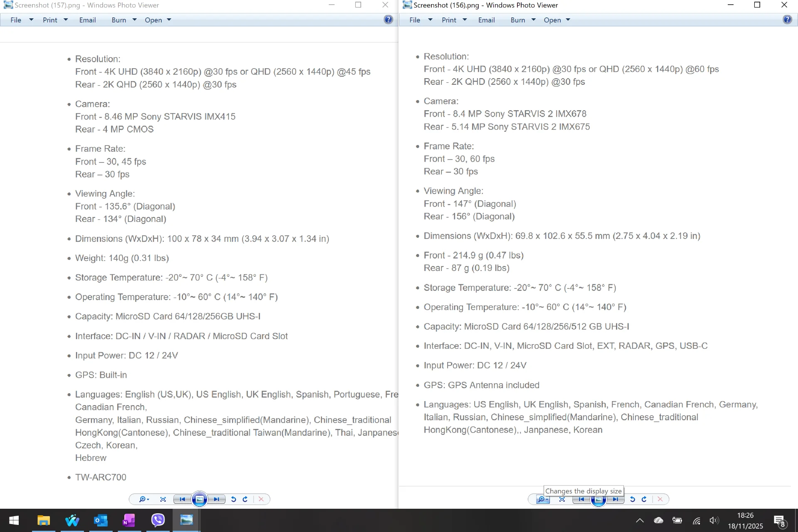Play slide show in Screenshot (157) window
Image resolution: width=798 pixels, height=532 pixels.
(x=199, y=499)
